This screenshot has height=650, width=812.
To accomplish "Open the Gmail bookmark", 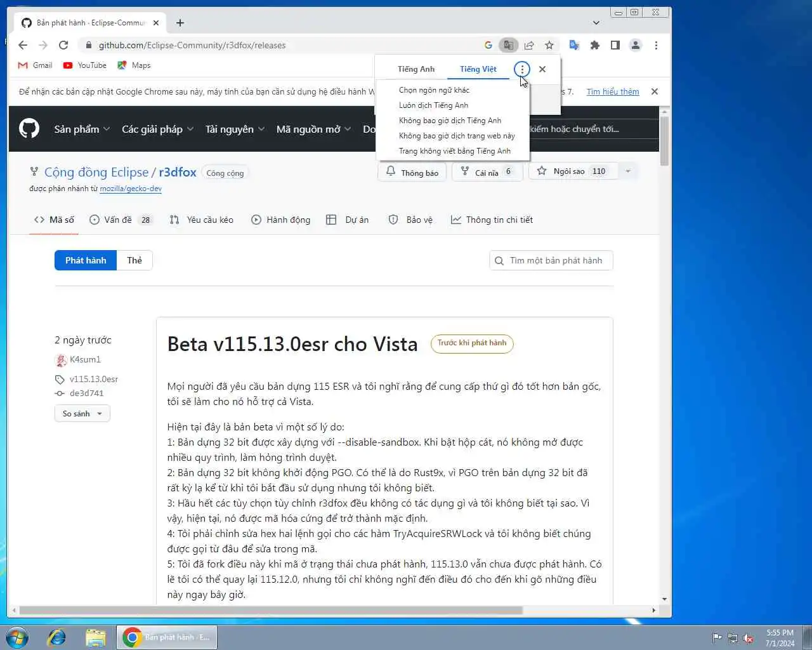I will tap(35, 65).
